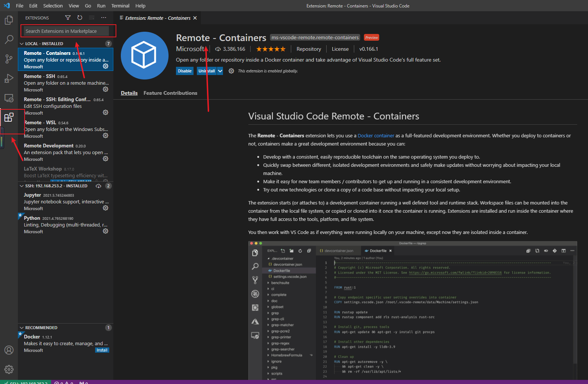Click gear icon for Remote - WSL extension
The height and width of the screenshot is (384, 588).
click(106, 136)
